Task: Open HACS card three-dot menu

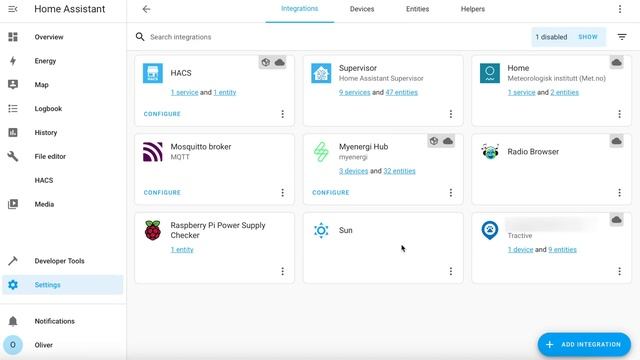Action: point(282,114)
